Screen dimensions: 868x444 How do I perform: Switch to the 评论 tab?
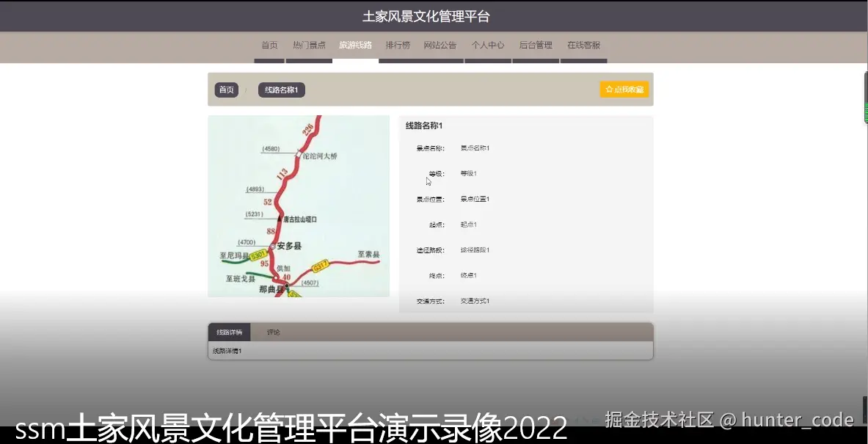tap(274, 332)
